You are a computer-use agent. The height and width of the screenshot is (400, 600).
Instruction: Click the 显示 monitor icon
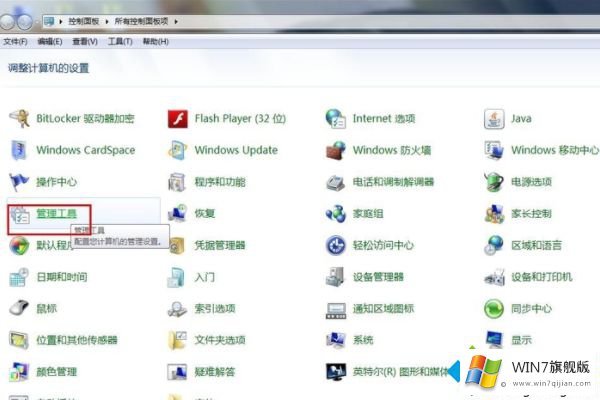(x=494, y=339)
